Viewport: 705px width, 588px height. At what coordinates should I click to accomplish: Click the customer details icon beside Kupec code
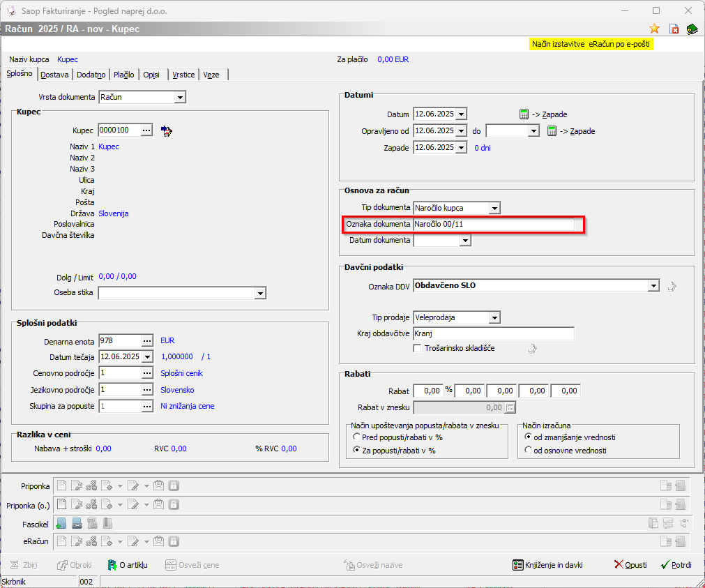(x=166, y=130)
